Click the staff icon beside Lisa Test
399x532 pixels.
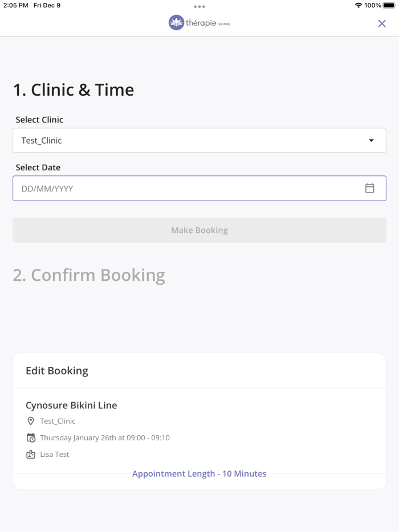point(31,454)
